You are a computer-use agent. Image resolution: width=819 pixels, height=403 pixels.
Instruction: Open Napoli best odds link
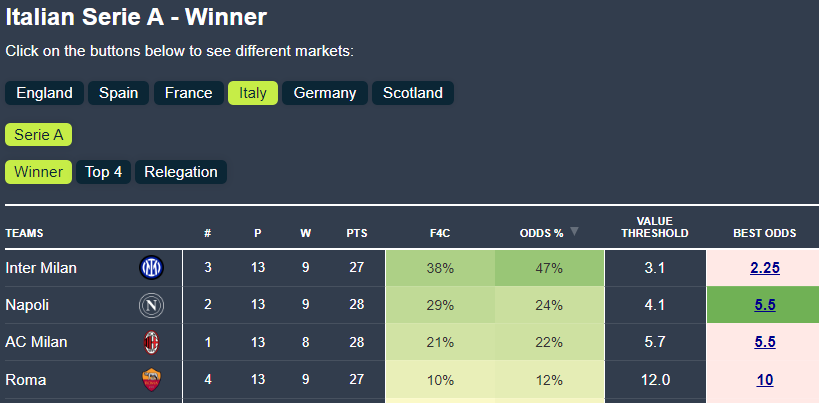[x=765, y=305]
